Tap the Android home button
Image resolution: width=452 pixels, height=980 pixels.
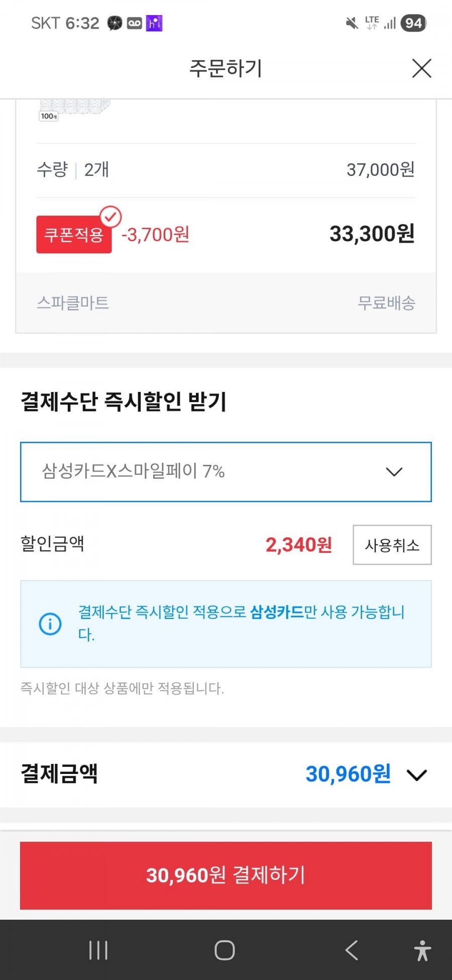224,950
